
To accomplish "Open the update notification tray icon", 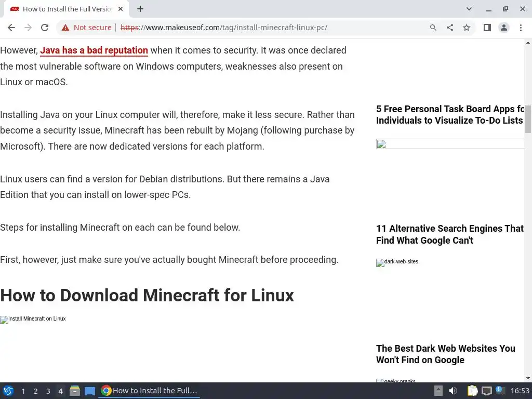I will coord(499,390).
